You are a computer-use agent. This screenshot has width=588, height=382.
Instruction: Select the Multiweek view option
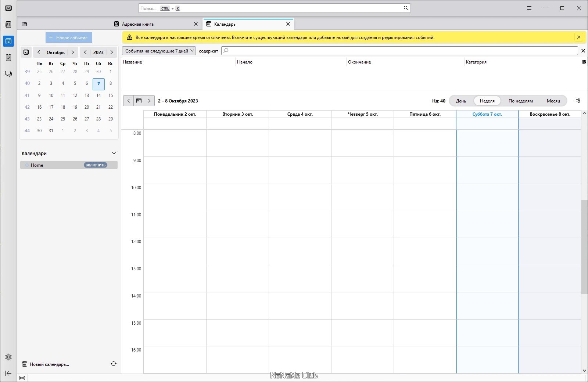pos(520,101)
